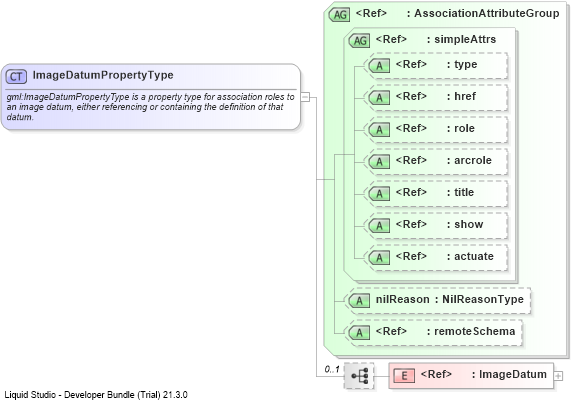
Task: Select the ImageDatumPropertyType title
Action: 103,75
